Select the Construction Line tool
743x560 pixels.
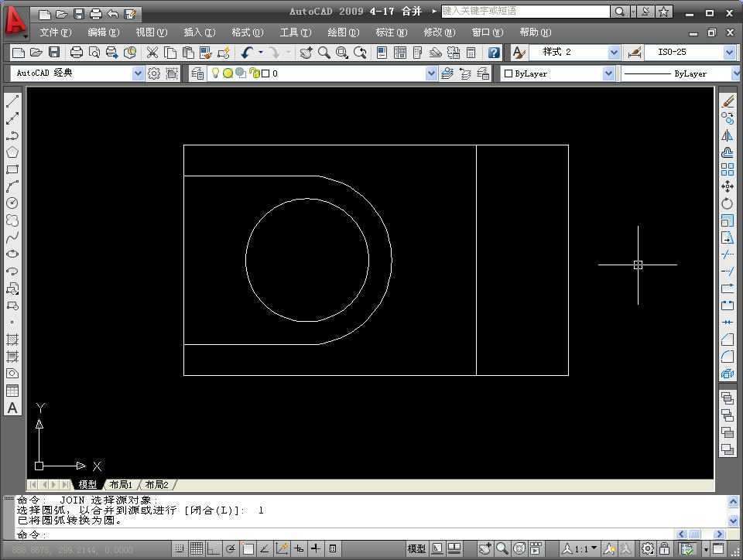[x=12, y=118]
